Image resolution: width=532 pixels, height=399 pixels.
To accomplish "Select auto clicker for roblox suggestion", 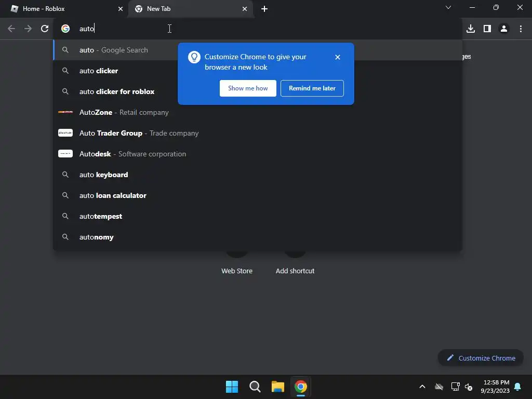I will pyautogui.click(x=258, y=91).
